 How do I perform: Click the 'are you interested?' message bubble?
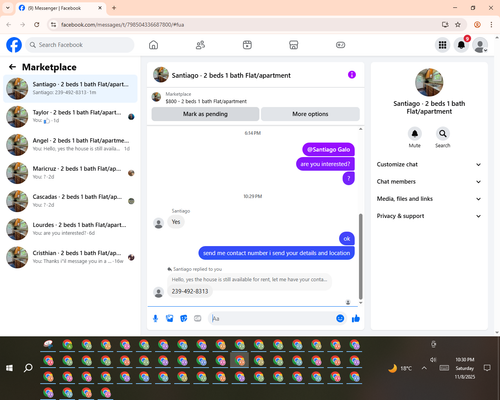pyautogui.click(x=325, y=164)
